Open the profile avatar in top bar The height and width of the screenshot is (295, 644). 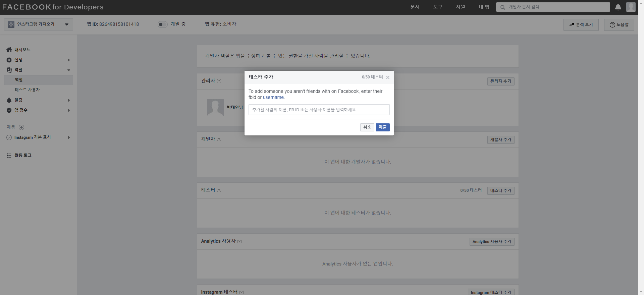631,7
